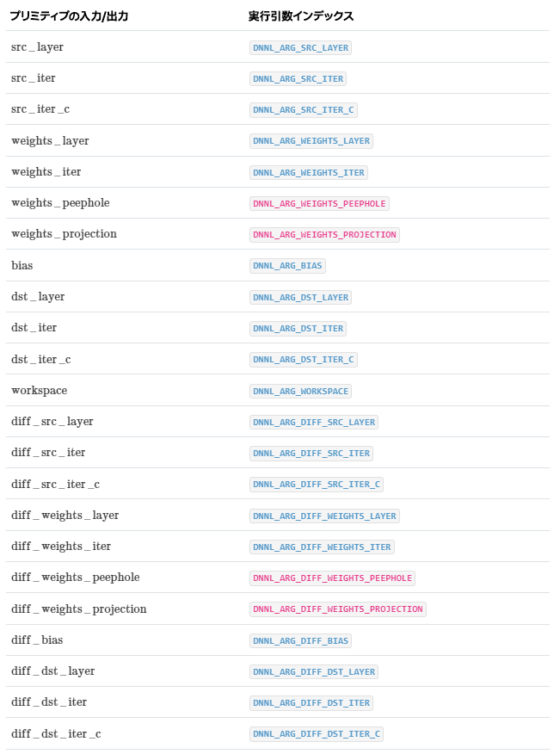Follow the DNNL_ARG_WORKSPACE link
560x754 pixels.
[x=300, y=392]
